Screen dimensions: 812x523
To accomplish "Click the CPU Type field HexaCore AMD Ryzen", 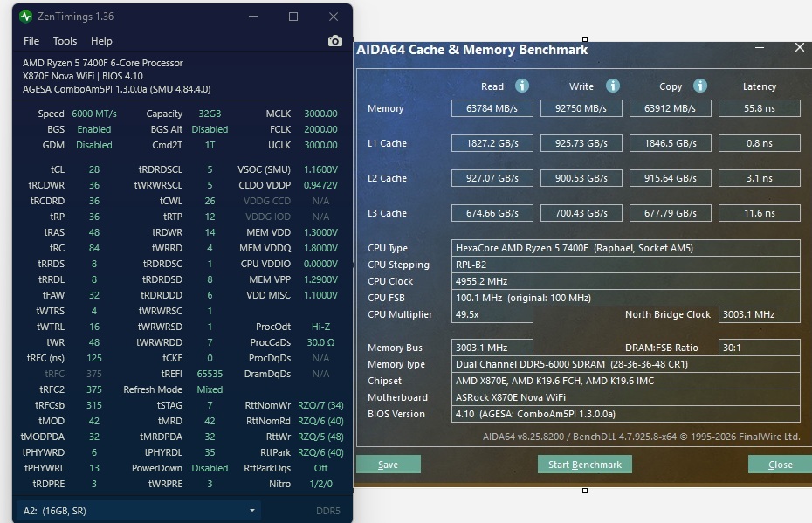I will 625,248.
